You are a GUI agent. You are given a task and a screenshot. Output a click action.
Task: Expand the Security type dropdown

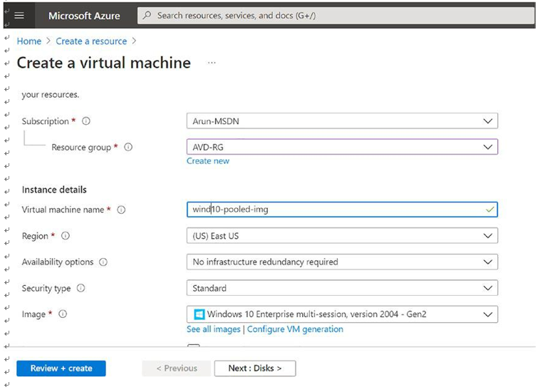pyautogui.click(x=342, y=288)
